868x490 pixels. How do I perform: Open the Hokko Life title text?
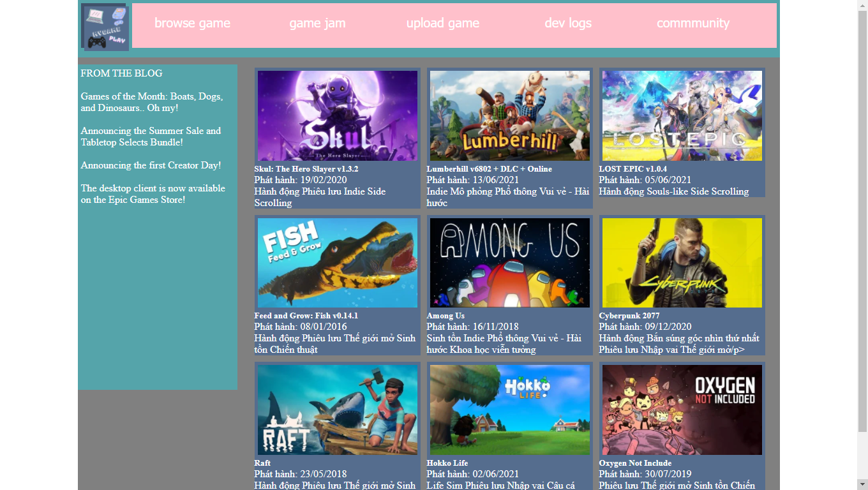pos(447,463)
